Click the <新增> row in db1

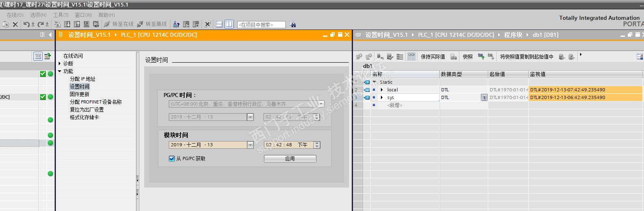[x=395, y=105]
